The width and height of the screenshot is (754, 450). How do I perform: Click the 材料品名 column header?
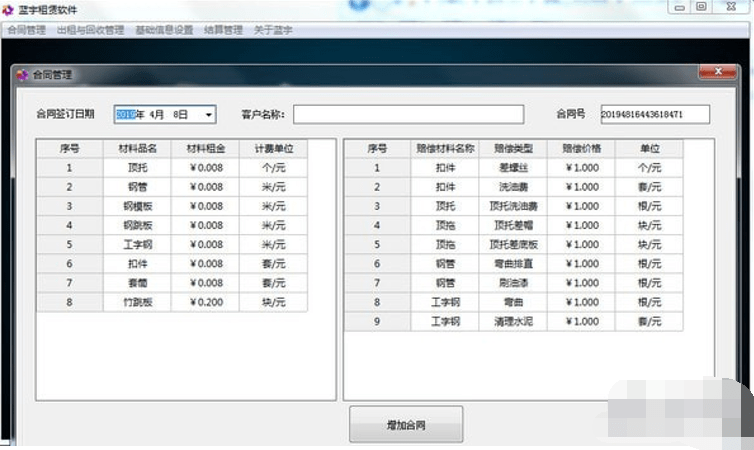[x=138, y=149]
